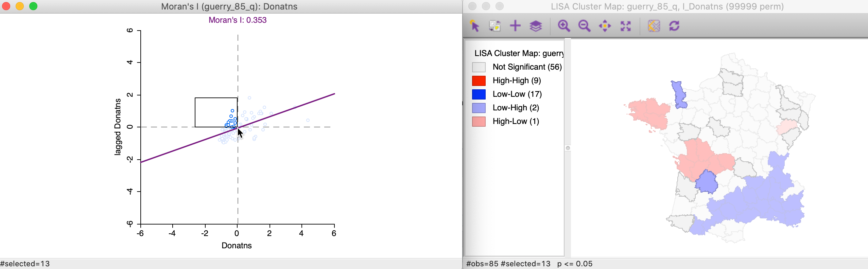Screen dimensions: 868x269
Task: Open the map layer settings stack icon
Action: coord(536,26)
